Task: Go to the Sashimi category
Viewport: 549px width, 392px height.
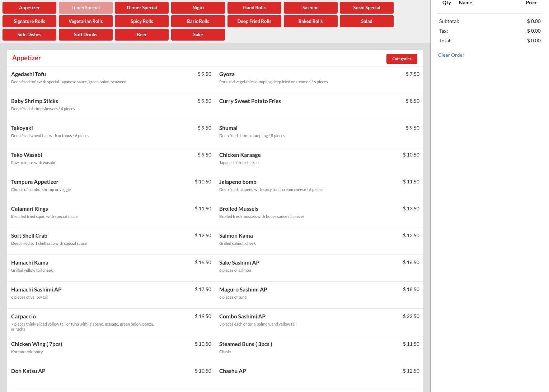Action: (310, 8)
